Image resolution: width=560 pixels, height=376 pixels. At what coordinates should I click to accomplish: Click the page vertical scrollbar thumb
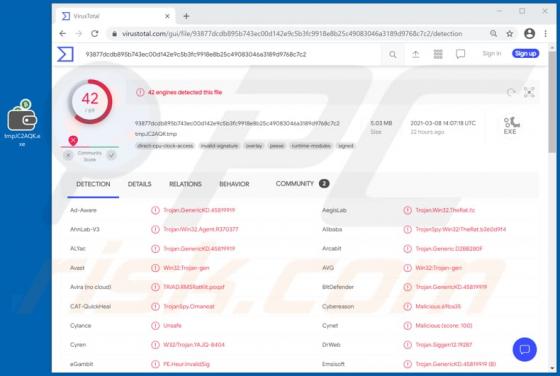pos(552,102)
